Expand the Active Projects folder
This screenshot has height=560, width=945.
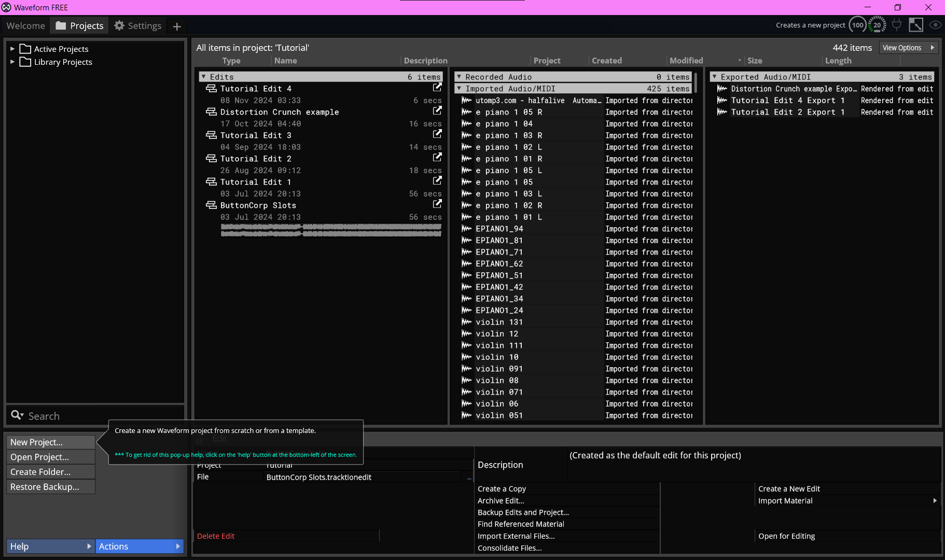12,49
